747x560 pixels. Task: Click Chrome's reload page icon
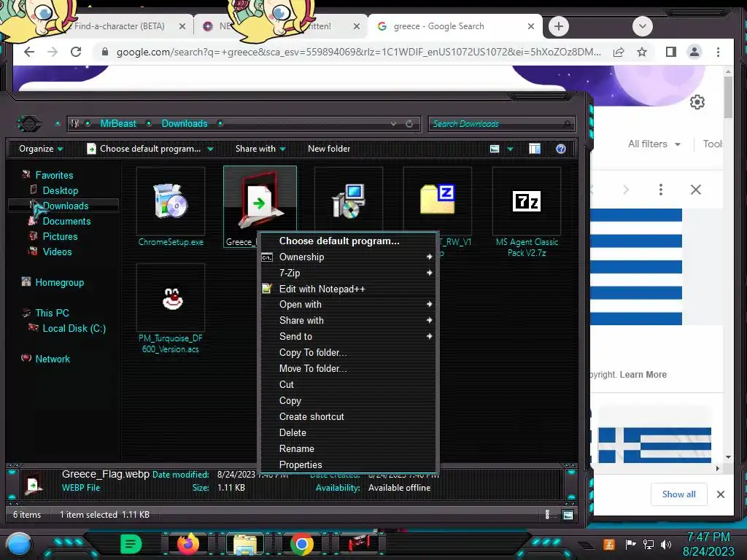[76, 52]
